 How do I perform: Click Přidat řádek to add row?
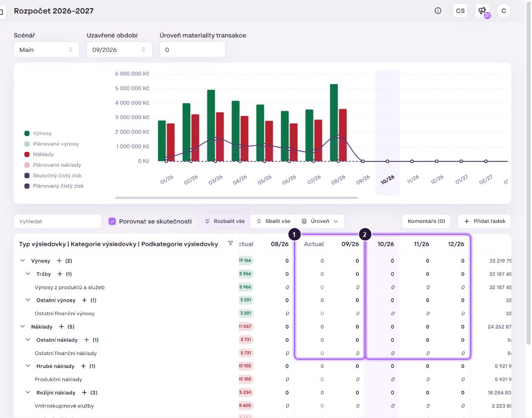pyautogui.click(x=484, y=221)
